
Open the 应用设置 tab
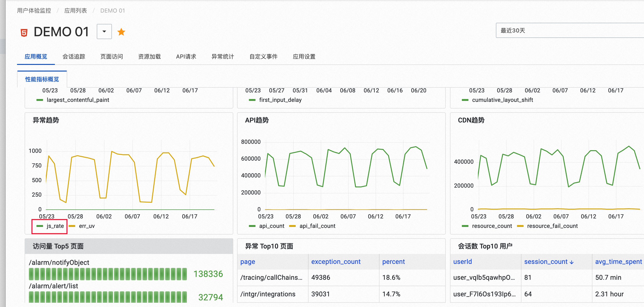click(x=304, y=57)
